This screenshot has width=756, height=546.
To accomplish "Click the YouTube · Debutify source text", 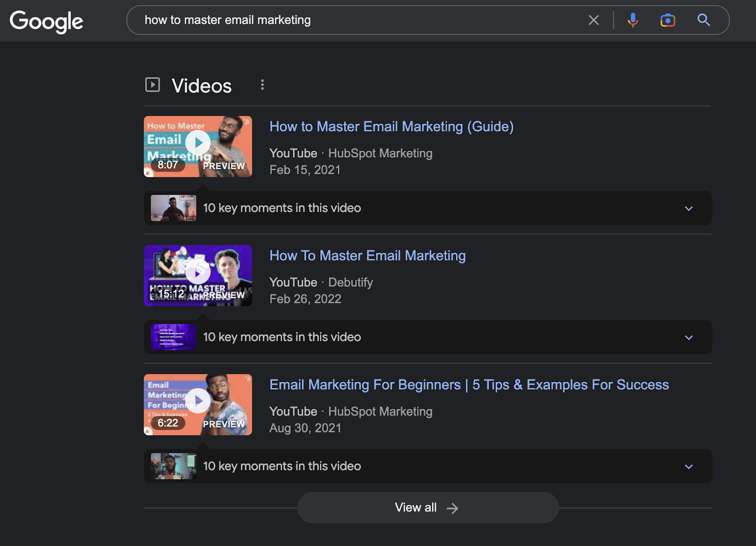I will click(x=321, y=282).
